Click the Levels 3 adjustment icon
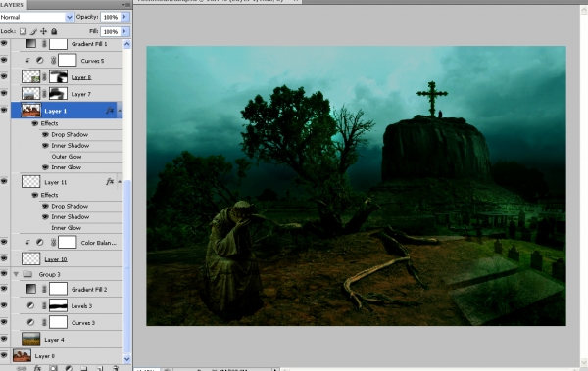Screen dimensions: 588x371 30,305
